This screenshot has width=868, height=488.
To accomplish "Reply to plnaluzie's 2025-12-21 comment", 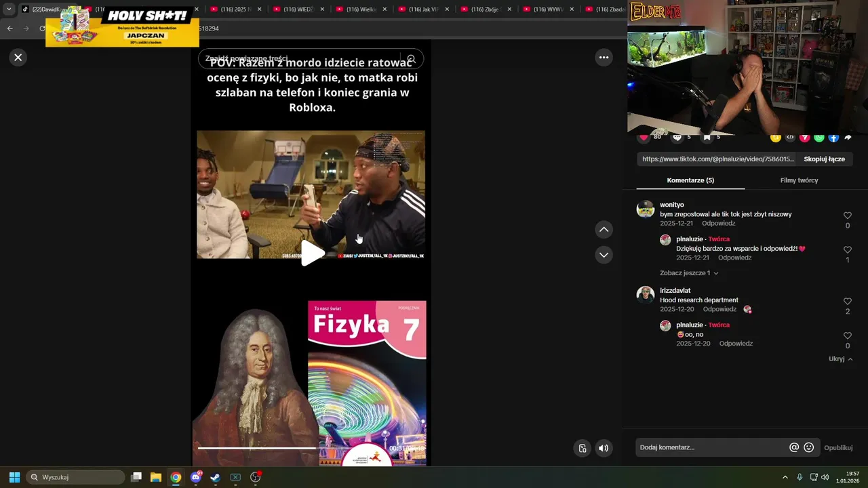I will tap(734, 258).
